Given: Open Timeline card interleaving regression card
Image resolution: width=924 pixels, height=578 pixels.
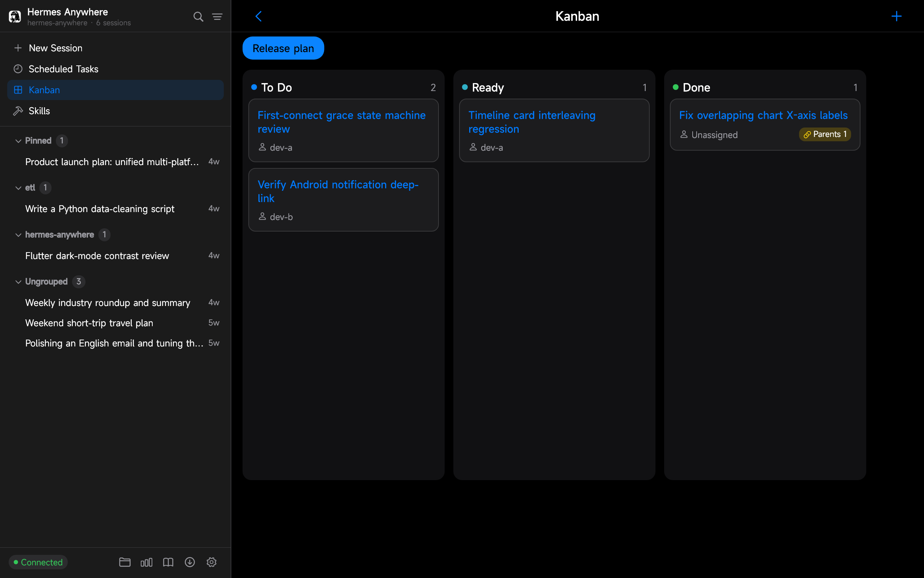Looking at the screenshot, I should [554, 130].
